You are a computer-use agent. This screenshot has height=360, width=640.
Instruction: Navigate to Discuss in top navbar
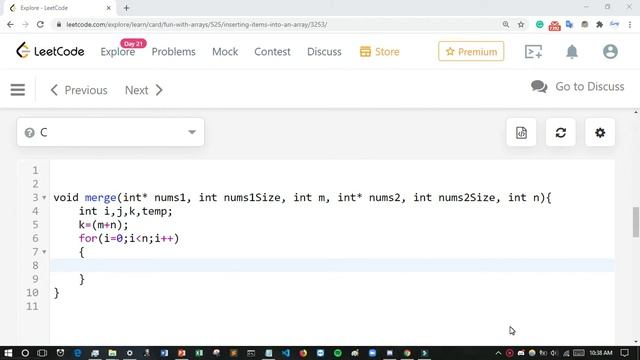324,52
